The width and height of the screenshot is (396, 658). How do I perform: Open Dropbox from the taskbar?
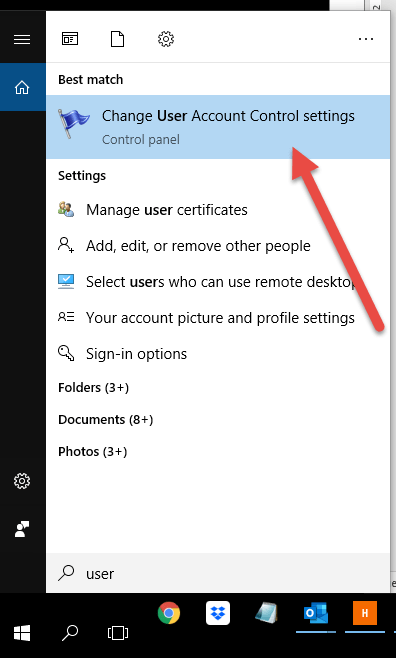point(218,613)
